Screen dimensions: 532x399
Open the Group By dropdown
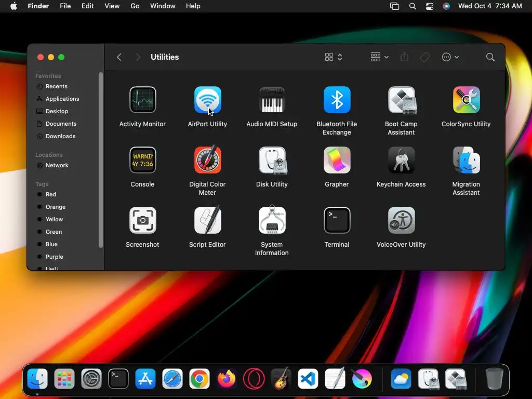379,57
